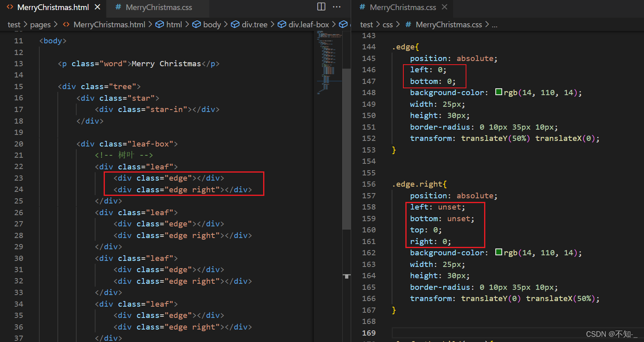Click 'leaf' div on line 22
The width and height of the screenshot is (644, 342).
[136, 167]
